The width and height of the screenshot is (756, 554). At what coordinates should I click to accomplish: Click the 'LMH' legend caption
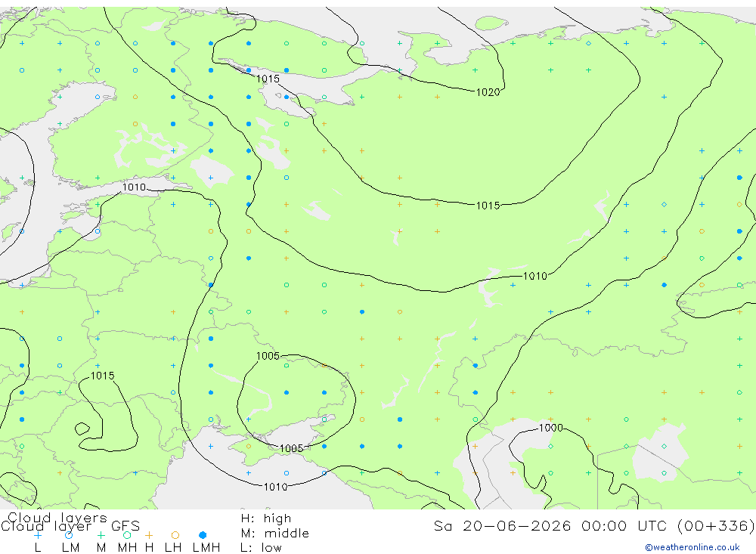(206, 548)
